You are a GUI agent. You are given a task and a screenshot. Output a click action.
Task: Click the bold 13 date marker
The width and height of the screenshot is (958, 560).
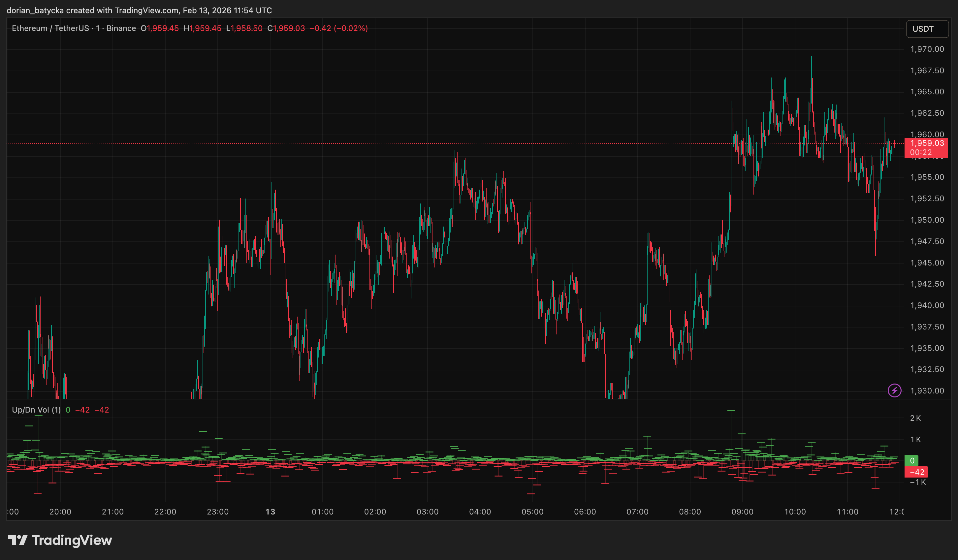tap(270, 512)
